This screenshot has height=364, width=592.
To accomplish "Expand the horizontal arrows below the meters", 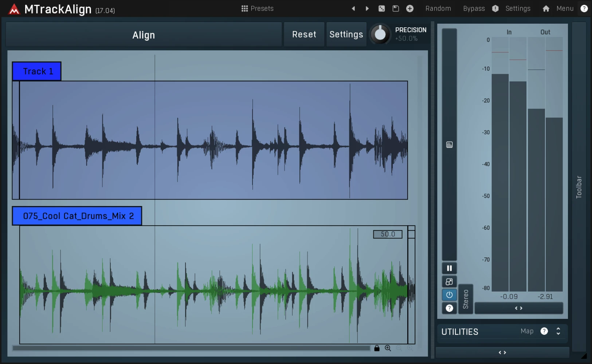I will pos(519,308).
